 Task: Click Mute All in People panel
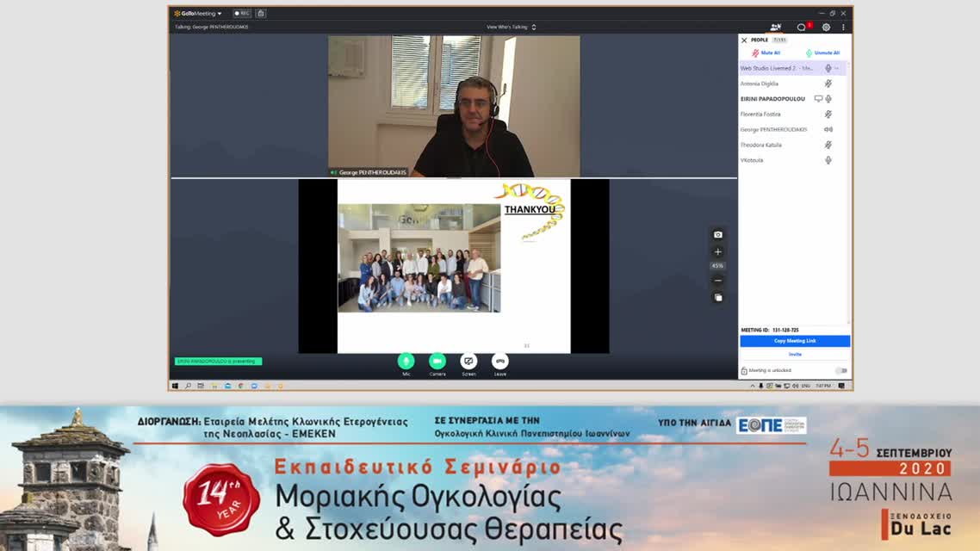(x=766, y=53)
